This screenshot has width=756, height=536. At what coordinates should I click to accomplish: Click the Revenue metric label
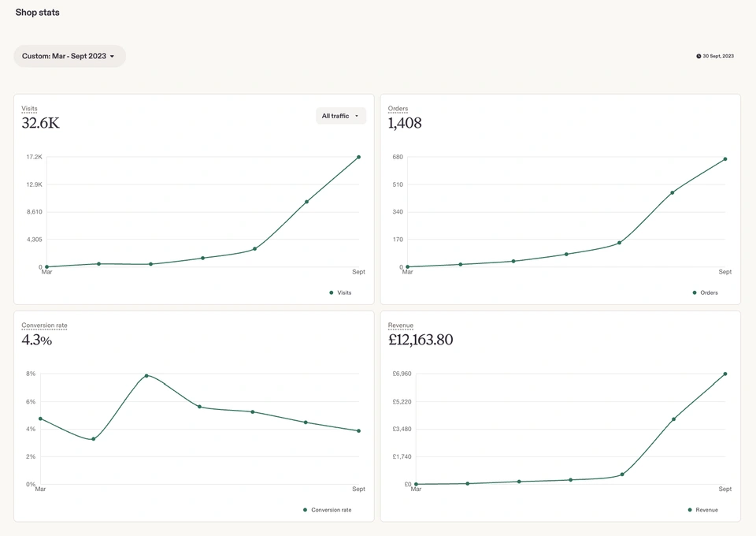pos(401,326)
